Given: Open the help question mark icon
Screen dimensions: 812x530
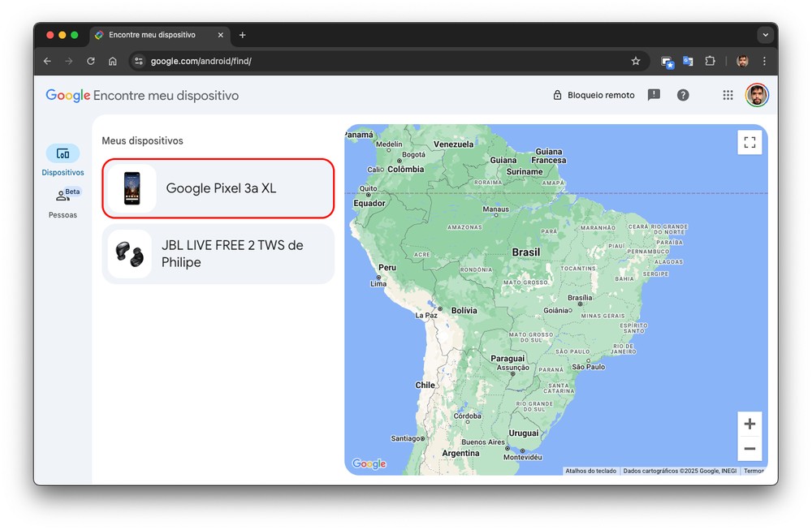Looking at the screenshot, I should pos(683,95).
